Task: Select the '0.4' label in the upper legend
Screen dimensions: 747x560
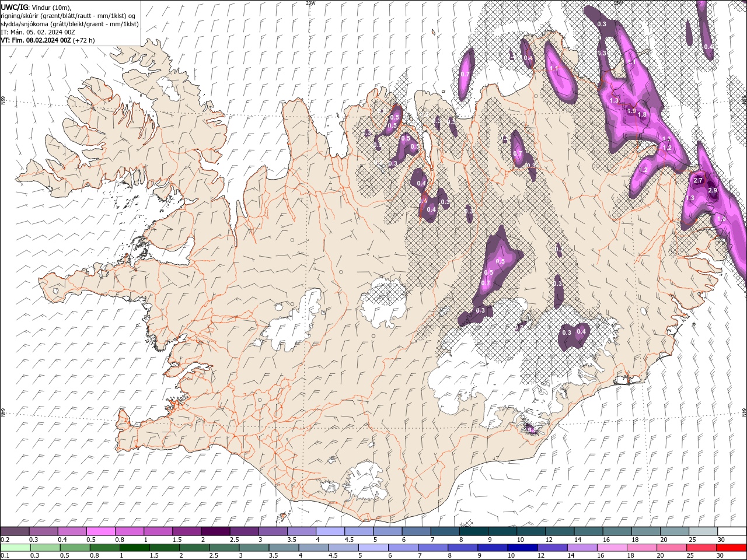Action: 62,540
